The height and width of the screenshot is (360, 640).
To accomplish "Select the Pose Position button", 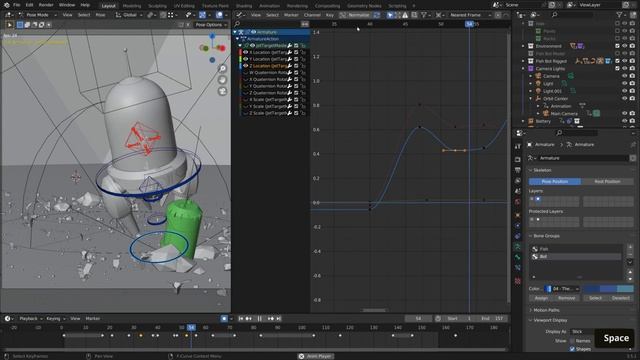I will point(555,181).
